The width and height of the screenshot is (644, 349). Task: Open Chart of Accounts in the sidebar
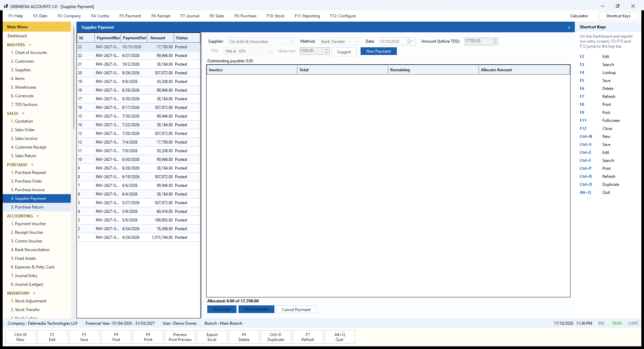point(37,53)
